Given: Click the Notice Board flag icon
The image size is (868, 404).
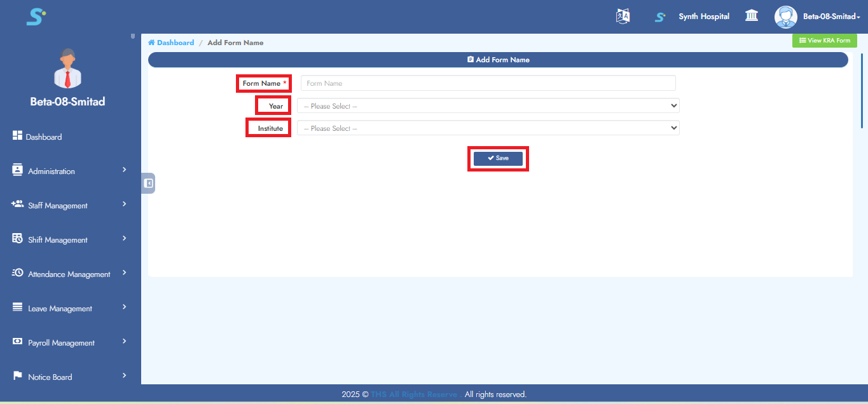Looking at the screenshot, I should (x=18, y=376).
